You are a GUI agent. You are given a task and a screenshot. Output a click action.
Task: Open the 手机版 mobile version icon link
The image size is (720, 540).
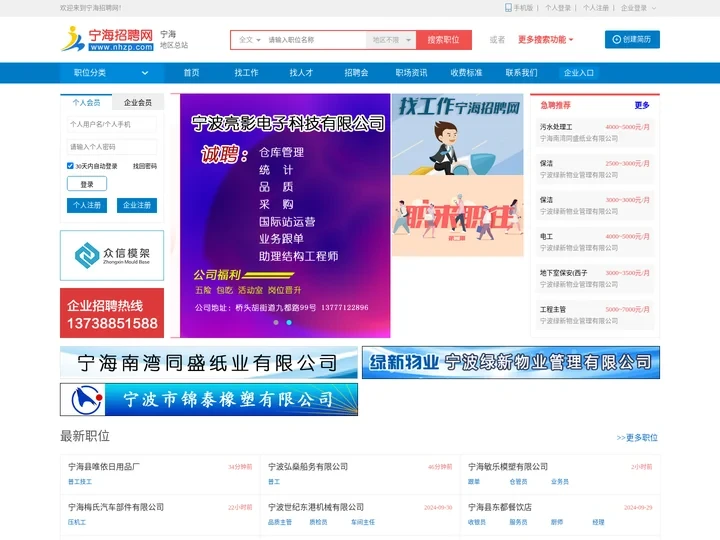click(x=508, y=8)
